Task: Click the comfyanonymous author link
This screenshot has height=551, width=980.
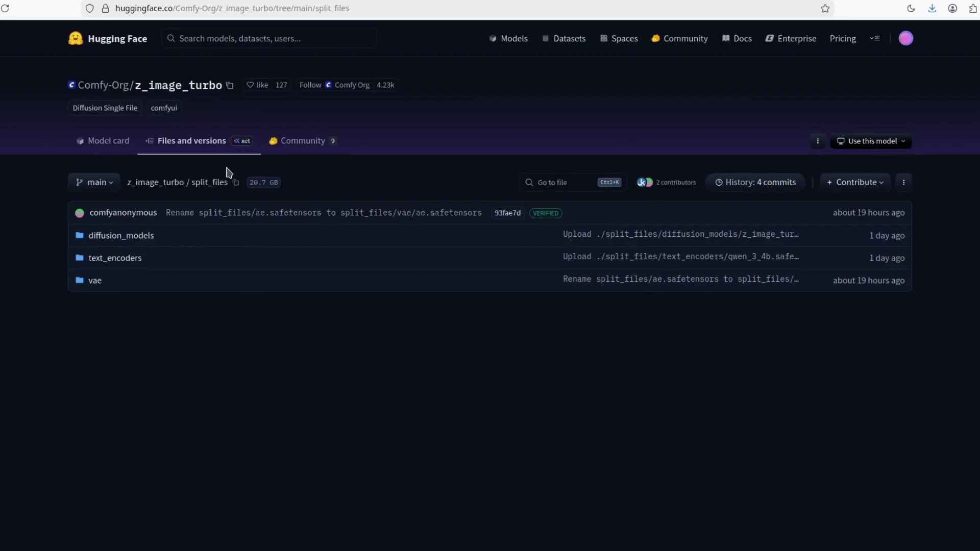Action: pyautogui.click(x=123, y=213)
